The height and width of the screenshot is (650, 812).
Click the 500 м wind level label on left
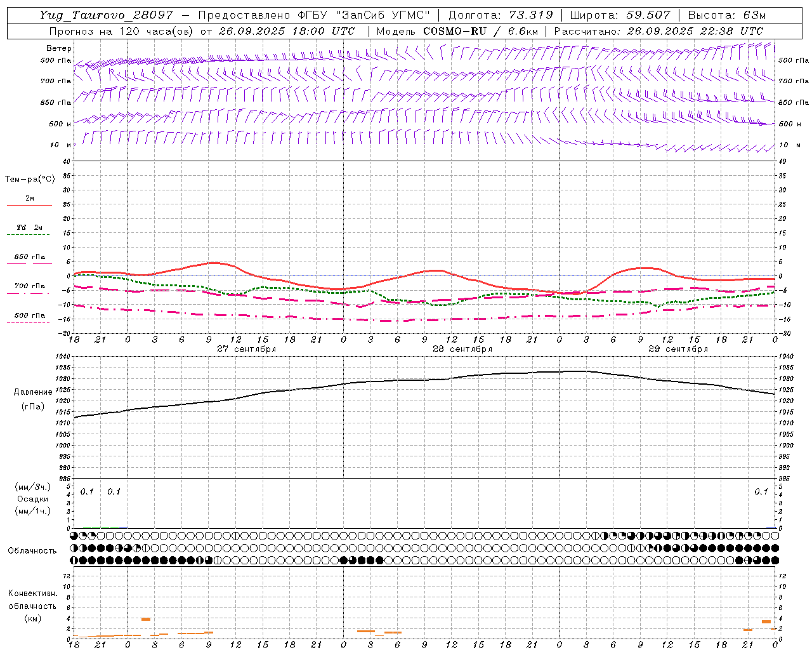pyautogui.click(x=60, y=124)
